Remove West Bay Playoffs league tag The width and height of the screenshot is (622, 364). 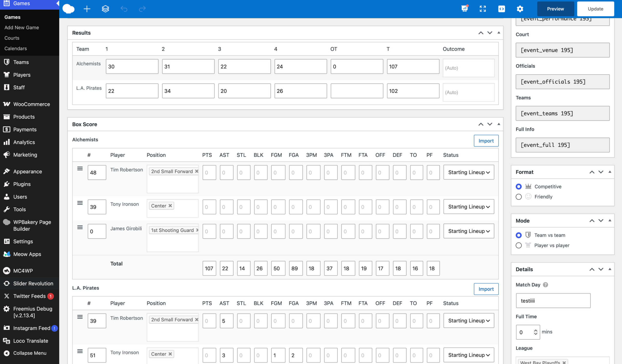tap(564, 362)
